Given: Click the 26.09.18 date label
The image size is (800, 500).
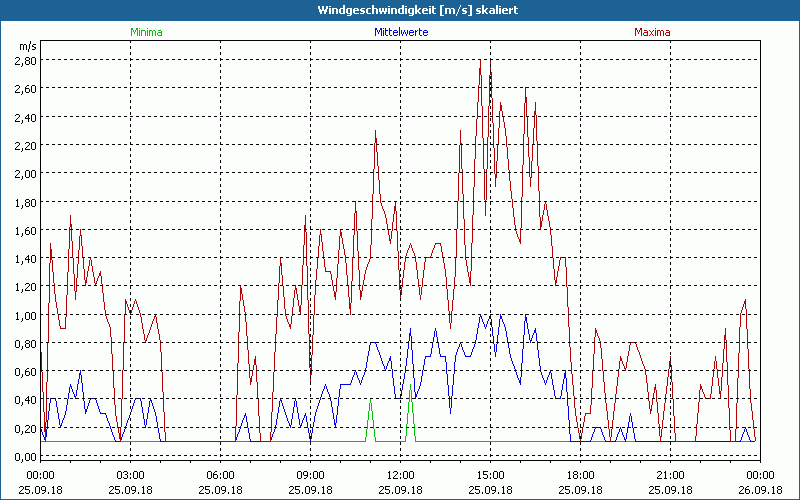Looking at the screenshot, I should 760,490.
